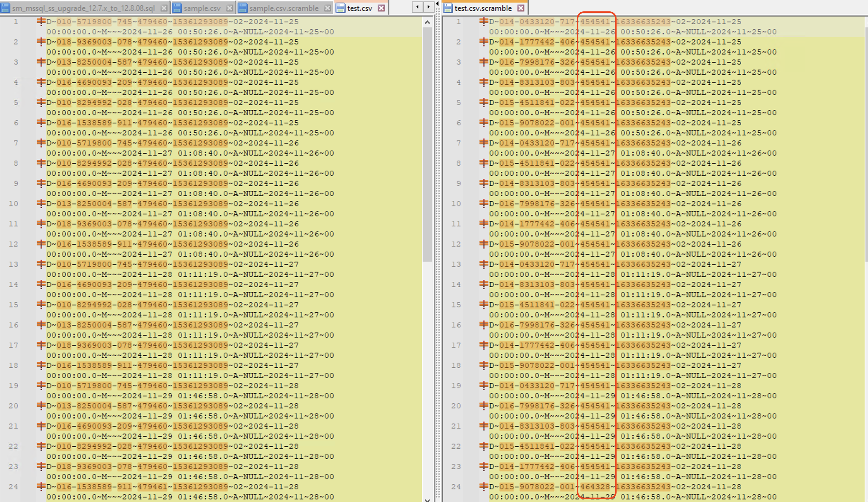Close the SQL upgrade file tab
Screen dimensions: 868x502
click(x=164, y=8)
